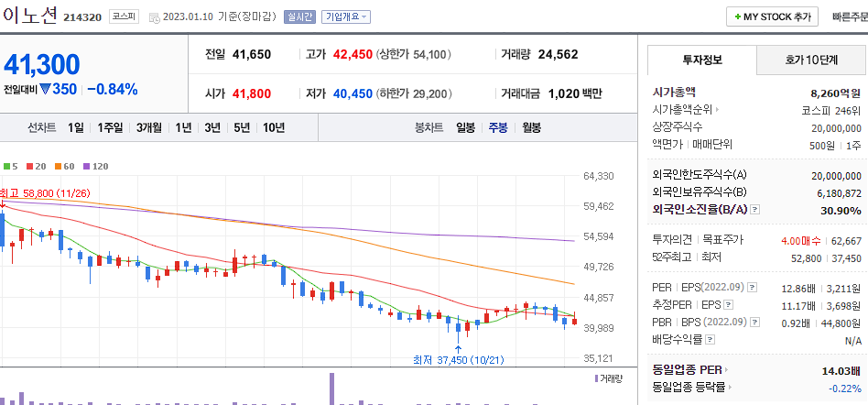
Task: Click the purple 거래량 legend marker
Action: pos(597,378)
